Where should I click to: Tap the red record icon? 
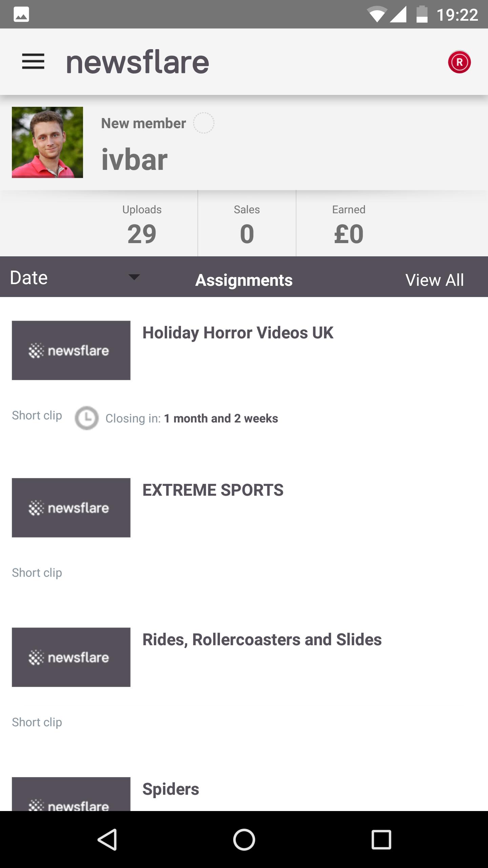coord(459,62)
